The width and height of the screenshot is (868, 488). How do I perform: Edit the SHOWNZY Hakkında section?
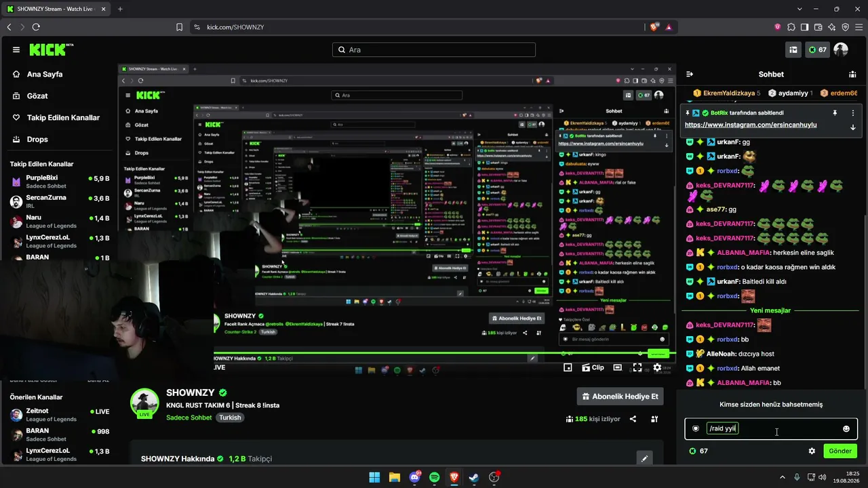pos(644,459)
